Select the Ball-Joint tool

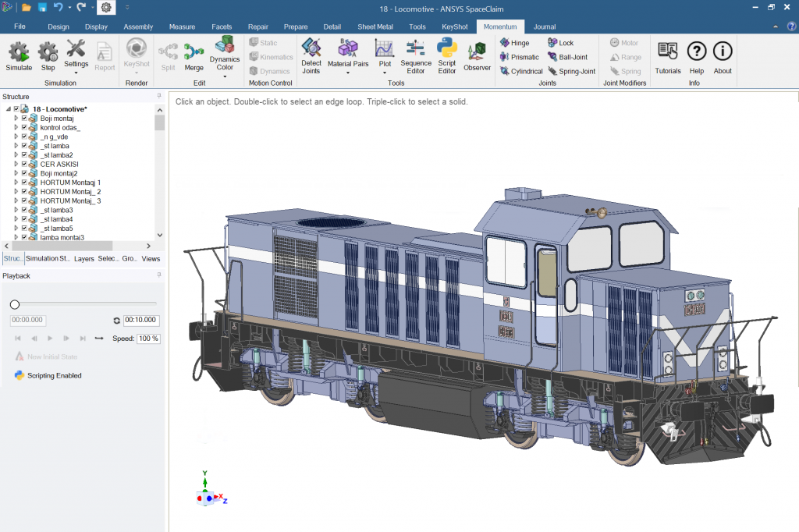(x=568, y=57)
